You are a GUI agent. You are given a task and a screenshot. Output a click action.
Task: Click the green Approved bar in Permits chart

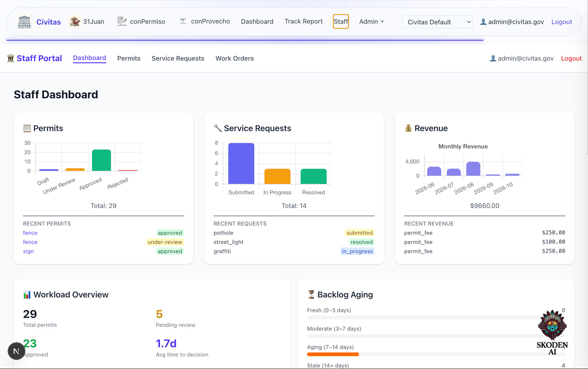101,160
